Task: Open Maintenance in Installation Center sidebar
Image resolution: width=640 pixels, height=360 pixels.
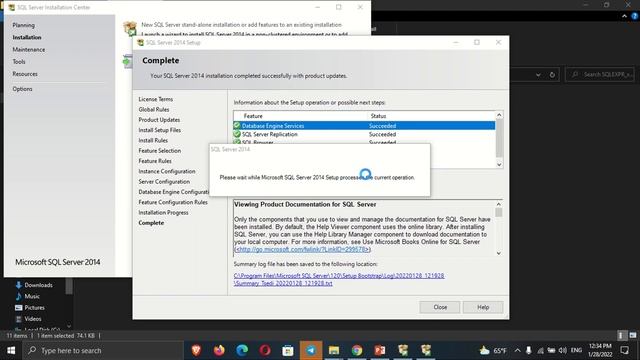Action: pos(29,49)
